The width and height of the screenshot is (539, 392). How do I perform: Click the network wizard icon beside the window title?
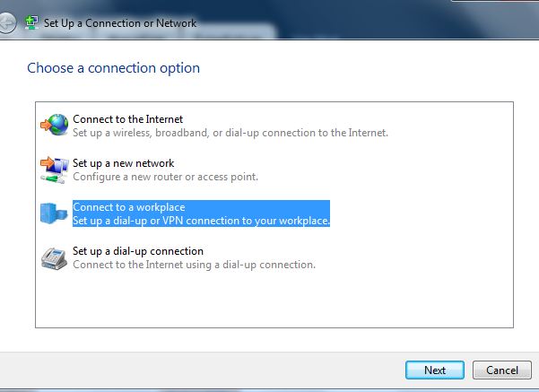coord(31,22)
